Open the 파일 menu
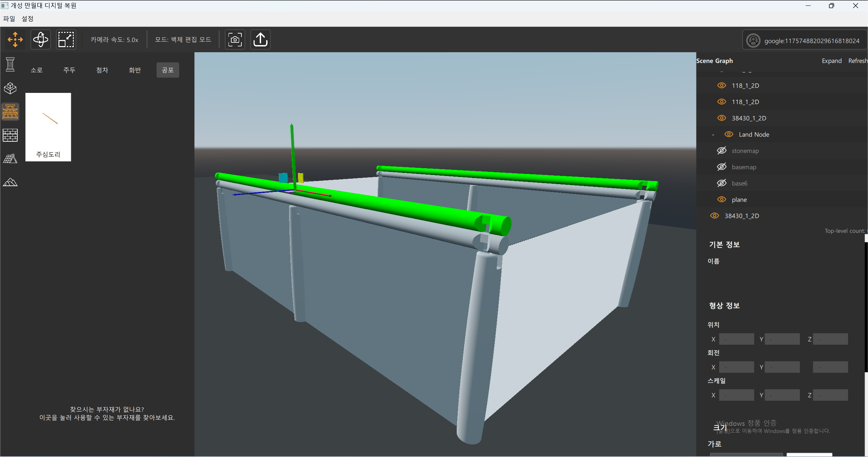The height and width of the screenshot is (457, 868). point(9,19)
